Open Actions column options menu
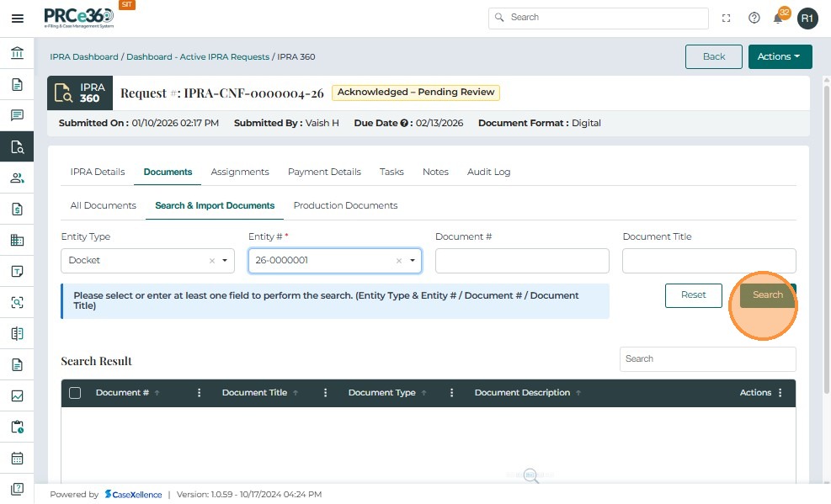 tap(780, 393)
